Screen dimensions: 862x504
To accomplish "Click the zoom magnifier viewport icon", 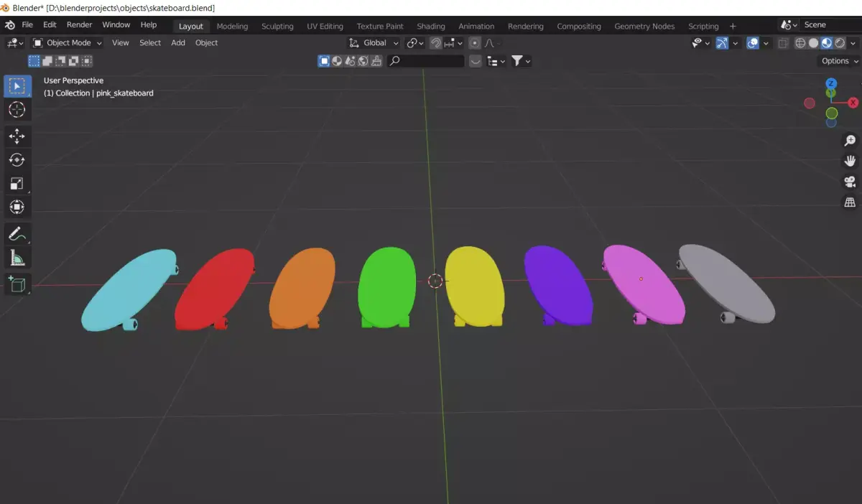I will pyautogui.click(x=850, y=141).
